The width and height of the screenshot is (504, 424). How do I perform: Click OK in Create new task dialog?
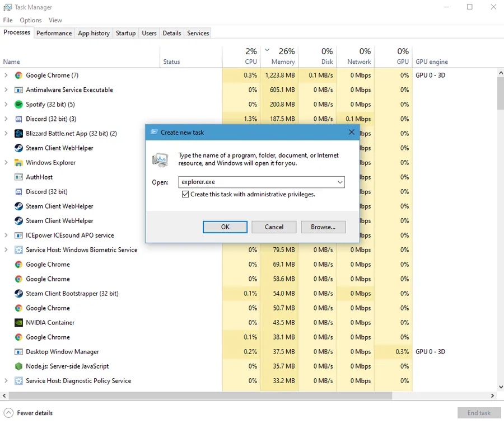coord(225,227)
